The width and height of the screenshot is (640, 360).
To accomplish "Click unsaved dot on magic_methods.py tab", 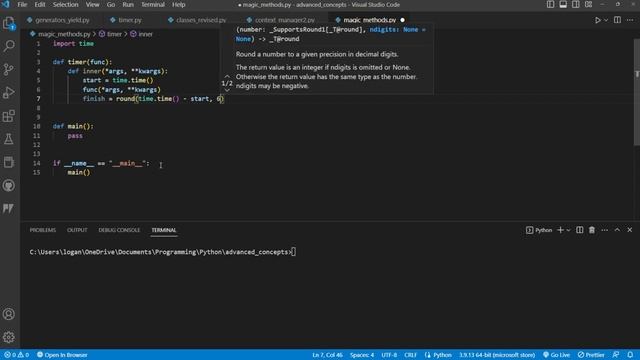I will tap(402, 20).
